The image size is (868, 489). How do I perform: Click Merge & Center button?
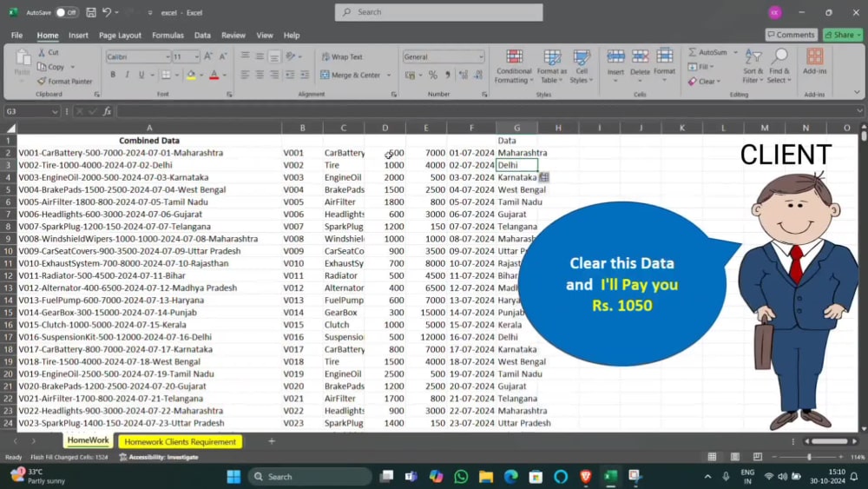[351, 75]
